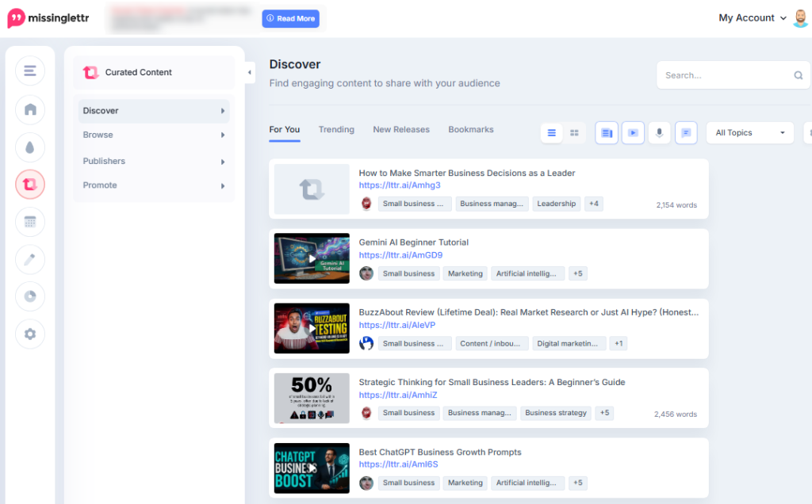The height and width of the screenshot is (504, 812).
Task: Select the Bookmarks tab
Action: (471, 129)
